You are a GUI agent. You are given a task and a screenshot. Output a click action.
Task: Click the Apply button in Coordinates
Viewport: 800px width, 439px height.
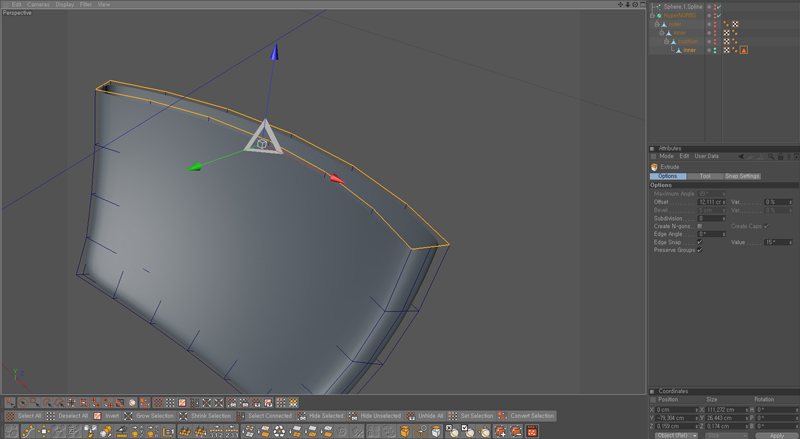776,435
